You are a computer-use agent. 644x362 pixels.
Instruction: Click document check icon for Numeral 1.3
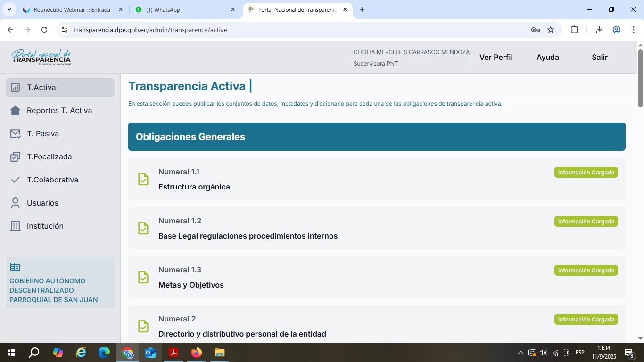[x=143, y=277]
